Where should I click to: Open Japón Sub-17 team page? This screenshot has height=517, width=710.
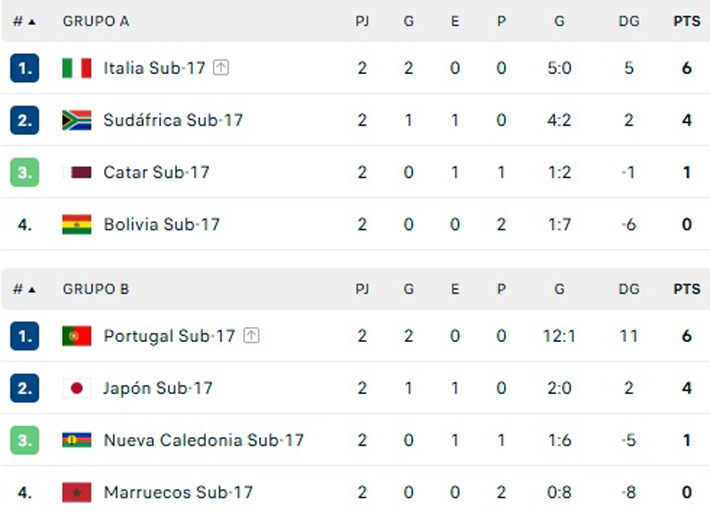[158, 388]
